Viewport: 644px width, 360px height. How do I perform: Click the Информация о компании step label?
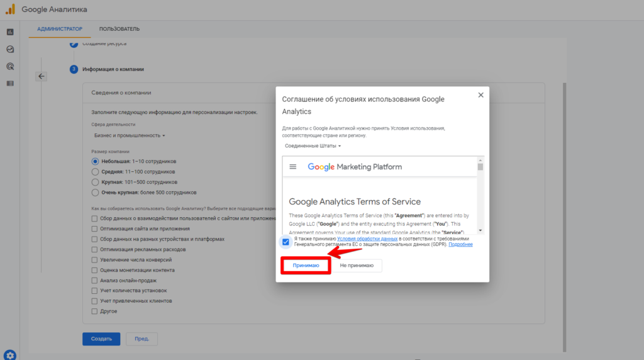click(x=113, y=69)
